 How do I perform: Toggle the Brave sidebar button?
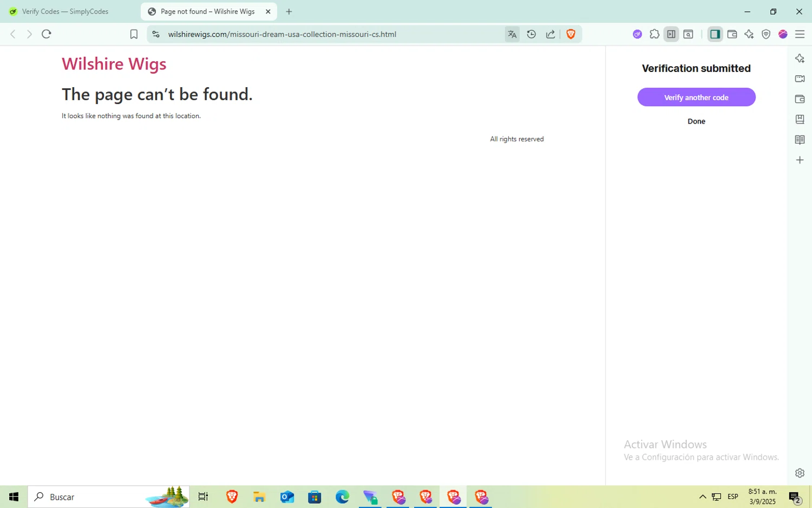click(x=715, y=34)
